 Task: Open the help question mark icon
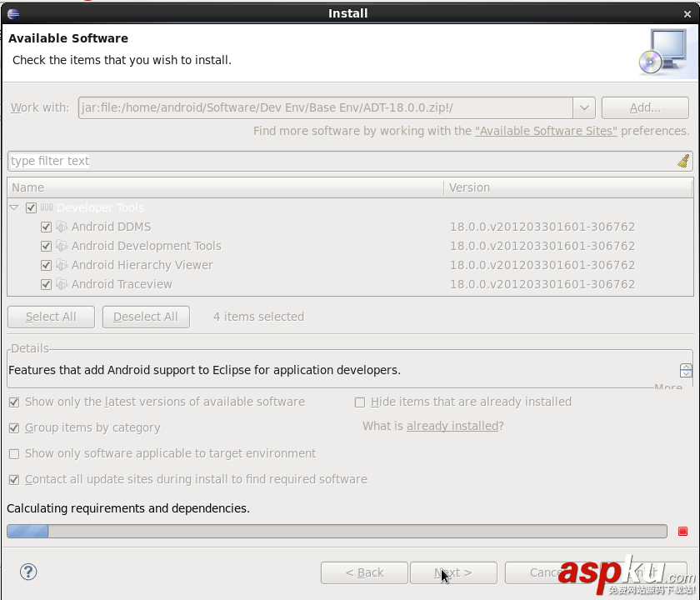[x=28, y=572]
